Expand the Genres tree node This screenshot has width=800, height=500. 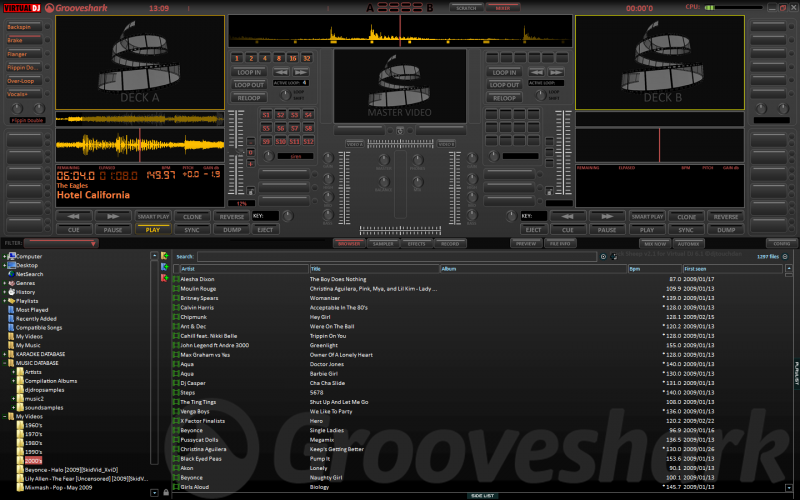(5, 283)
